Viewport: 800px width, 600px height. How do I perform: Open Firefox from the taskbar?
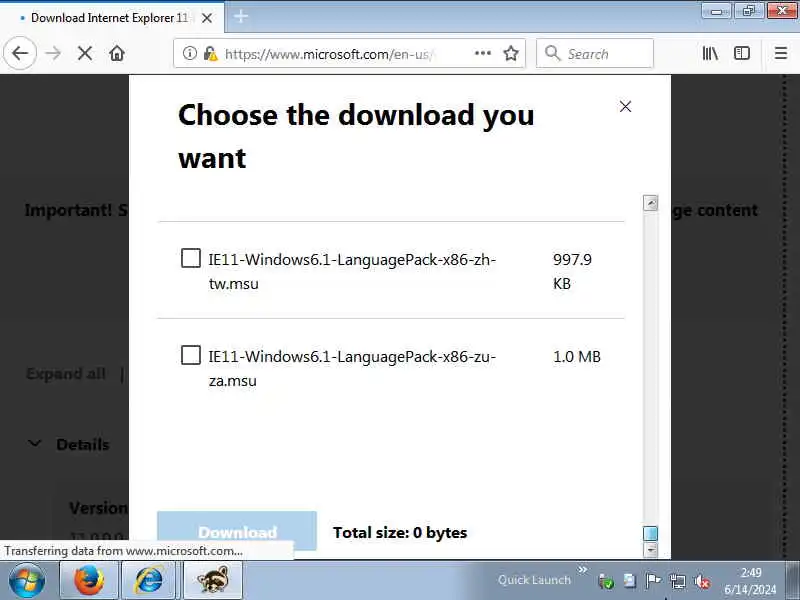click(89, 581)
